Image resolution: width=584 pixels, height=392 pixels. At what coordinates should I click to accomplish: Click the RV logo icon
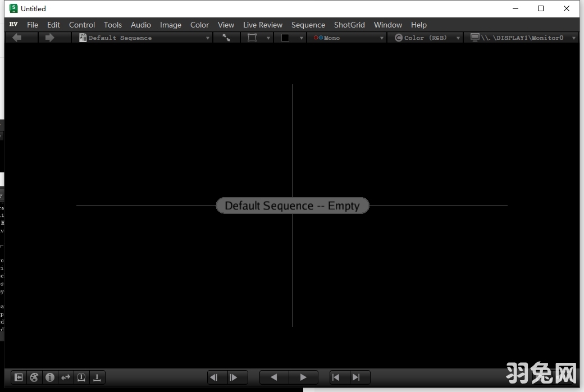(13, 25)
